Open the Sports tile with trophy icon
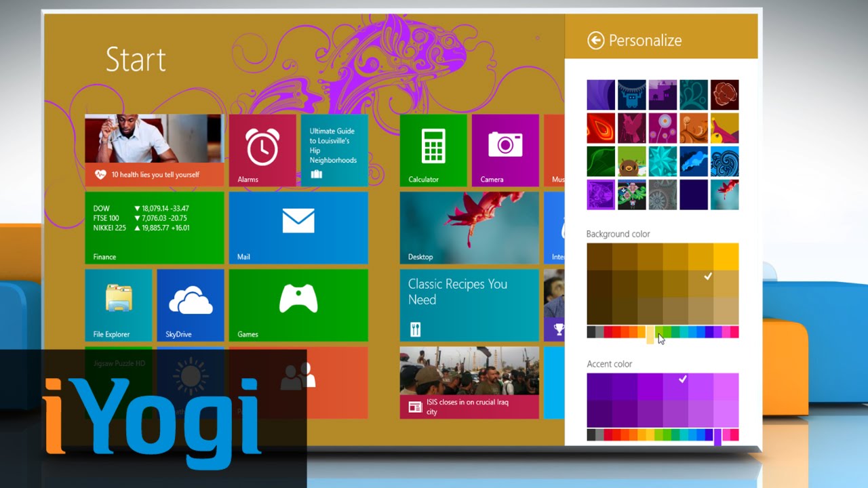The height and width of the screenshot is (488, 868). 554,305
